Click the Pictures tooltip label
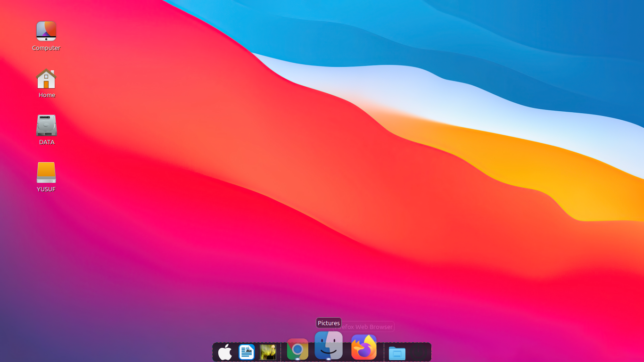This screenshot has height=362, width=644. coord(328,323)
